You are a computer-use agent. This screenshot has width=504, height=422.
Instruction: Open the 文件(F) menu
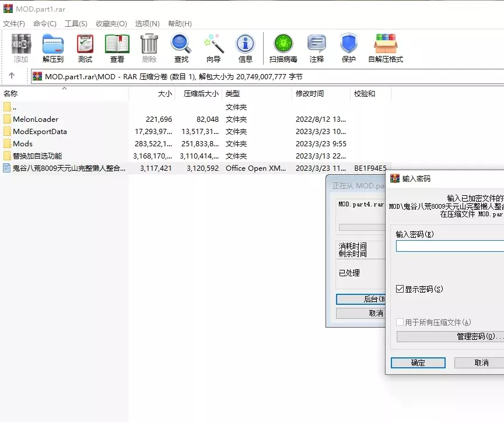[14, 24]
